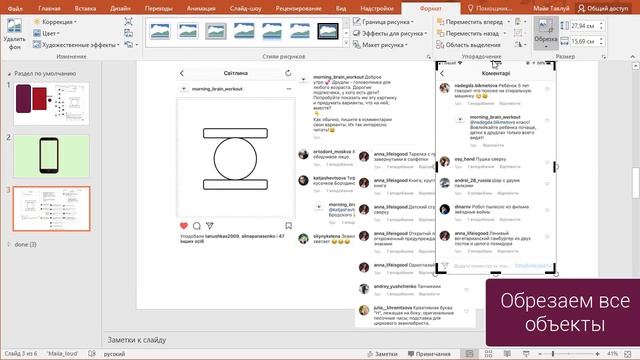Select the fifth reflected picture style
Viewport: 640px width, 360px height.
click(x=272, y=31)
